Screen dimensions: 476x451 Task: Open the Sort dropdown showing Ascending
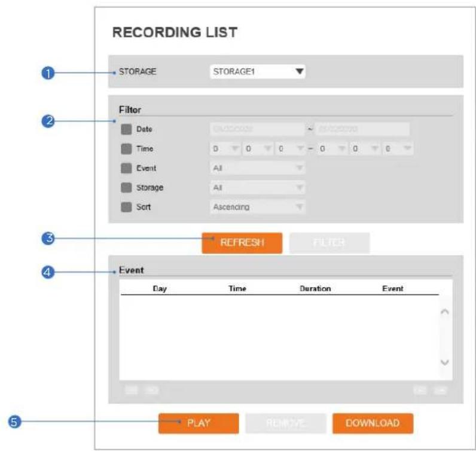pos(257,207)
